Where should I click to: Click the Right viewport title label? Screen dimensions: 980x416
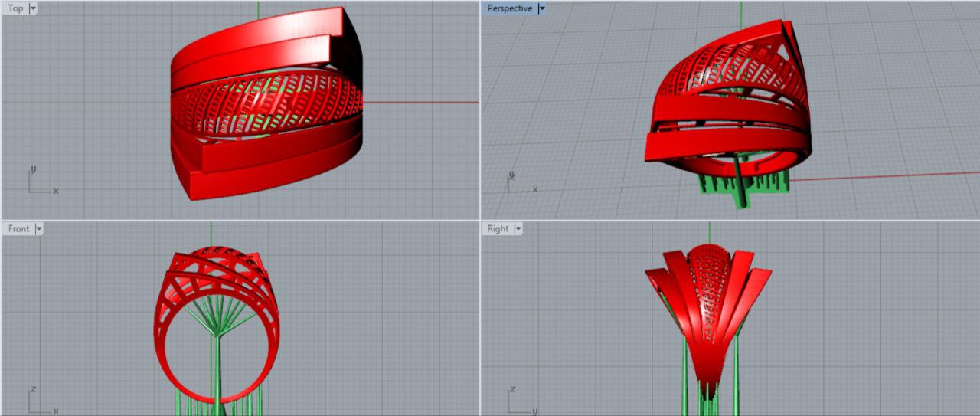coord(498,228)
